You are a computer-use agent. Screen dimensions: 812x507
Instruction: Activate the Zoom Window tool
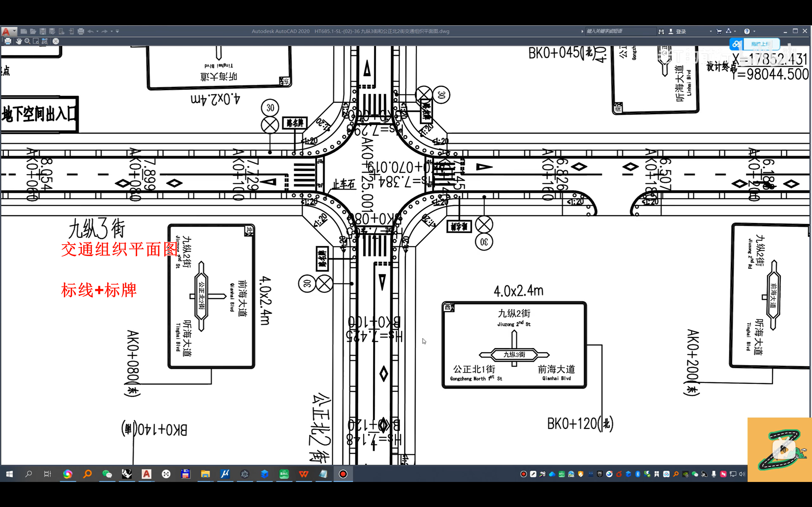point(36,41)
